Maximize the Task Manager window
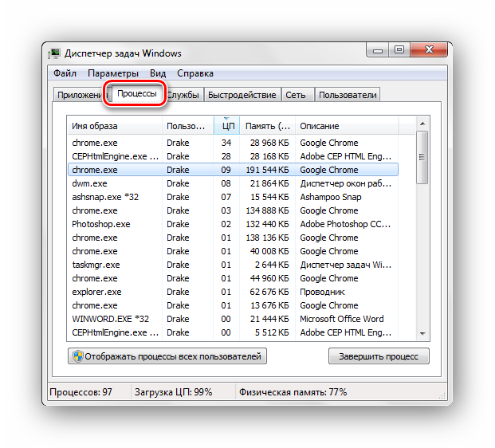The image size is (495, 448). [399, 50]
